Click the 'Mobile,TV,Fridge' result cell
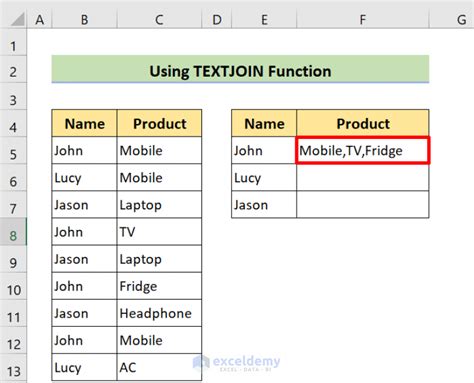 (363, 150)
